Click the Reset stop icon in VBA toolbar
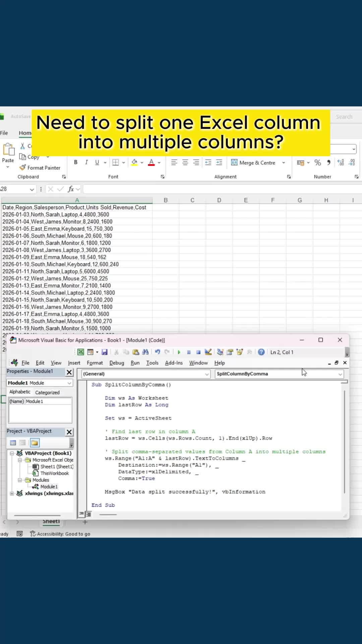Viewport: 362px width, 644px height. pos(198,352)
